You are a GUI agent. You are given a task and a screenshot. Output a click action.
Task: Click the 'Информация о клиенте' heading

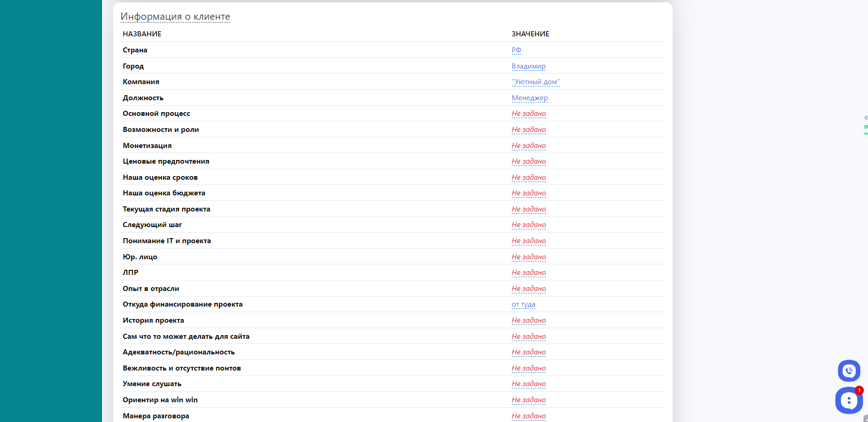175,17
